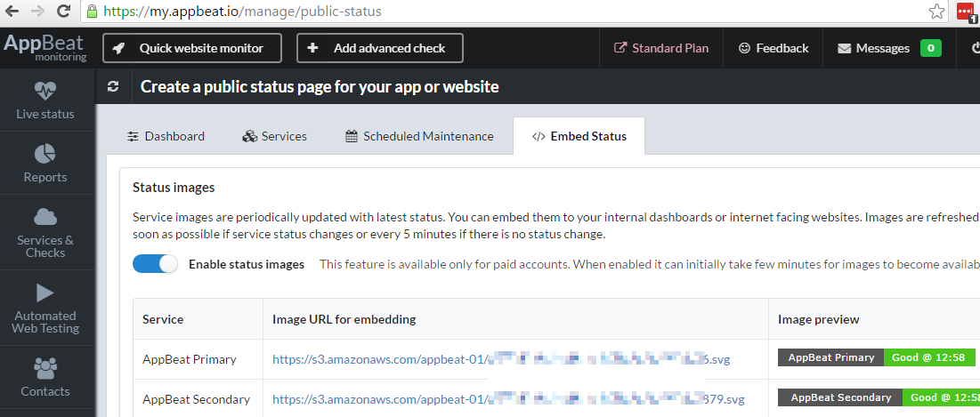This screenshot has width=980, height=417.
Task: Open the Standard Plan link
Action: pyautogui.click(x=661, y=48)
